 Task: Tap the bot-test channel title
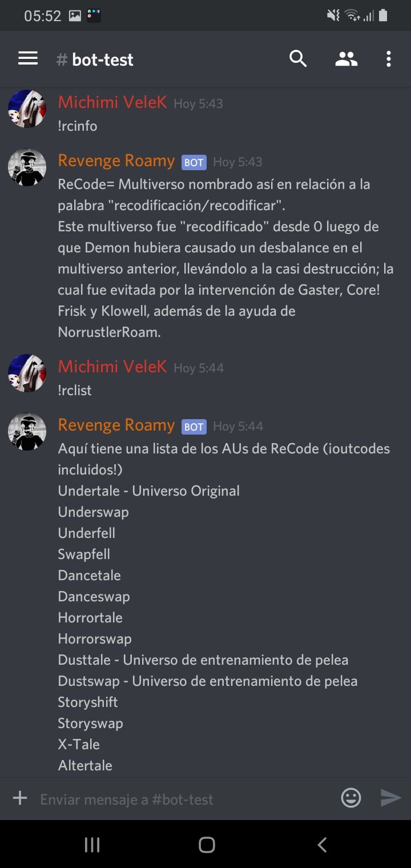(95, 59)
